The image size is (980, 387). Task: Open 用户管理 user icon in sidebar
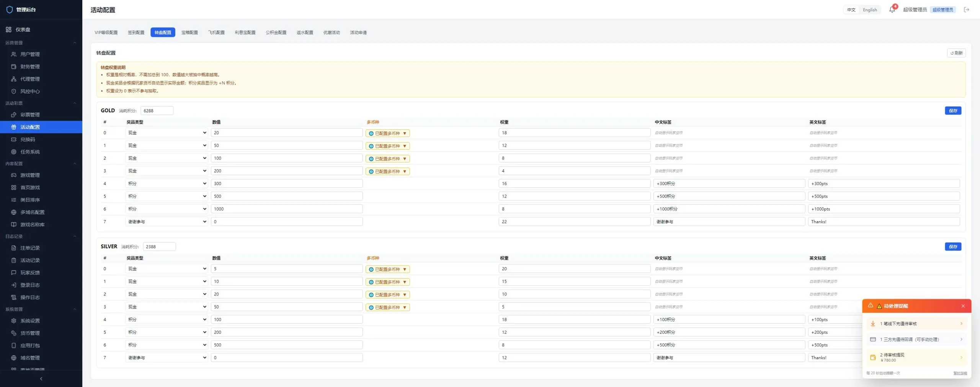[14, 54]
